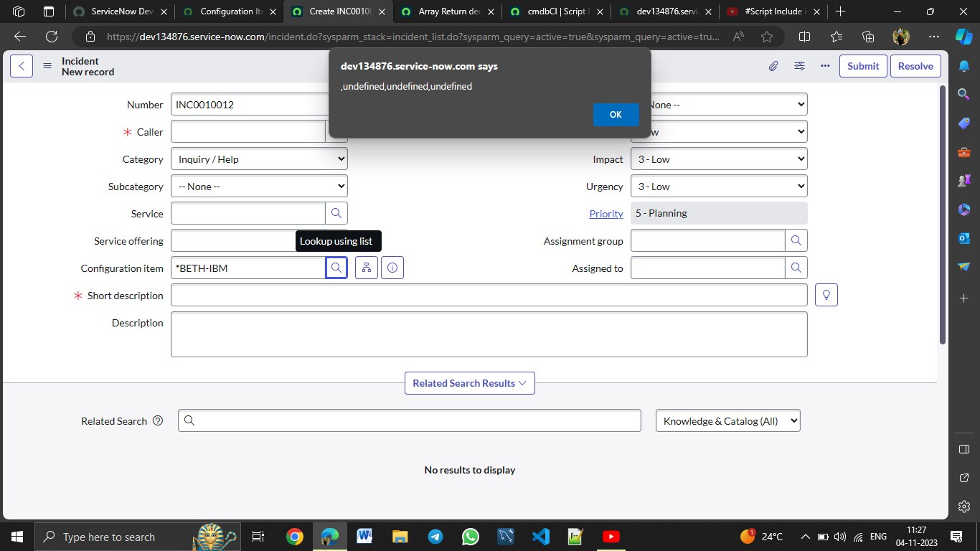Click the Short description input field
The height and width of the screenshot is (551, 980).
[489, 296]
